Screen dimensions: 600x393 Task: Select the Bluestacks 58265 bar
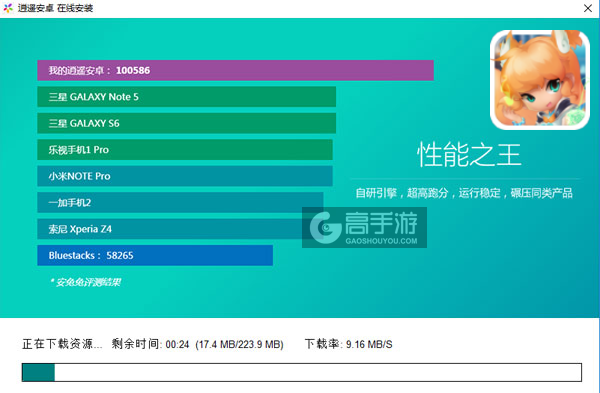click(x=155, y=255)
